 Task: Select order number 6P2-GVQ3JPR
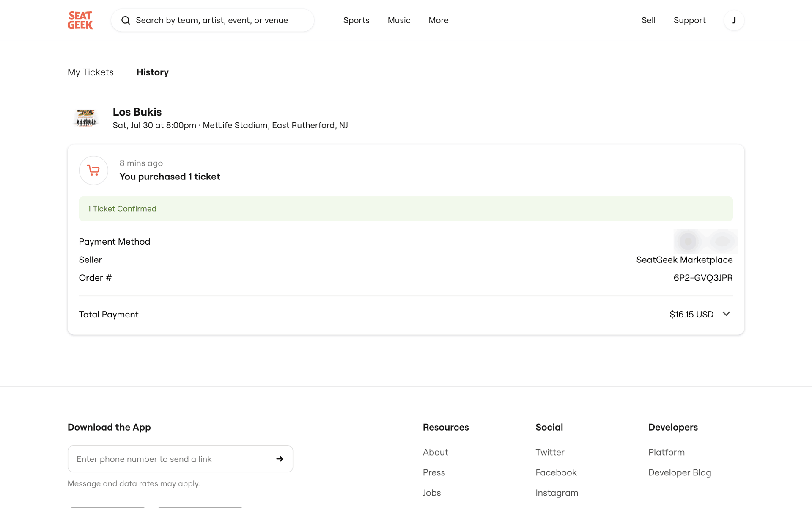tap(703, 278)
